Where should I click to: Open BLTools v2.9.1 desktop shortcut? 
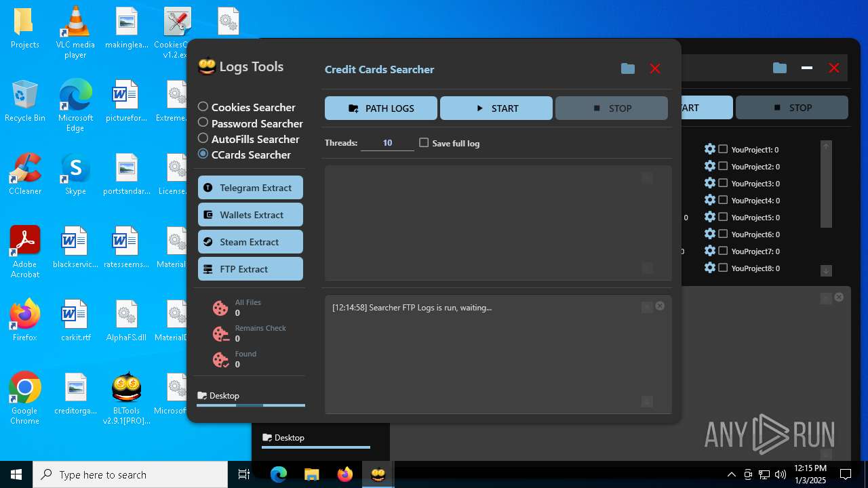coord(126,399)
